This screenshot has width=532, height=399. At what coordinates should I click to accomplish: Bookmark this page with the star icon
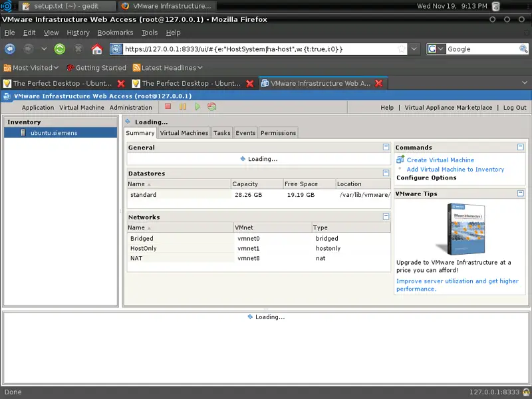pyautogui.click(x=402, y=49)
